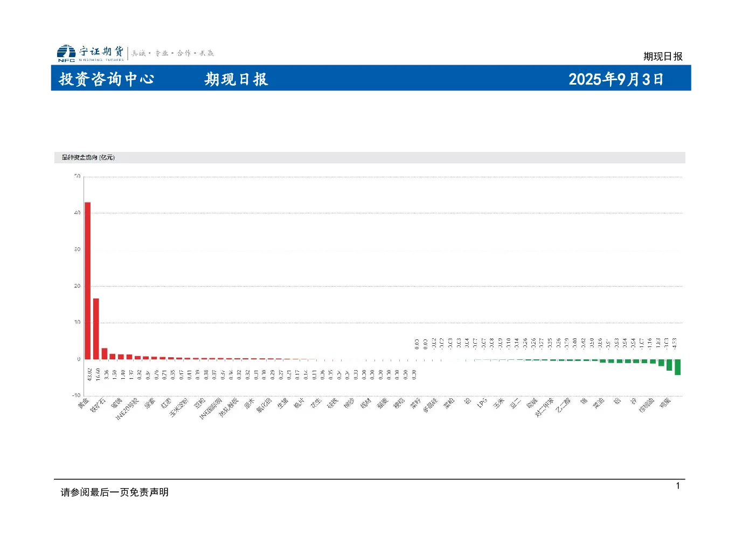Image resolution: width=756 pixels, height=535 pixels.
Task: Click the green 鸡蛋 bar valued -4.53
Action: click(x=677, y=367)
